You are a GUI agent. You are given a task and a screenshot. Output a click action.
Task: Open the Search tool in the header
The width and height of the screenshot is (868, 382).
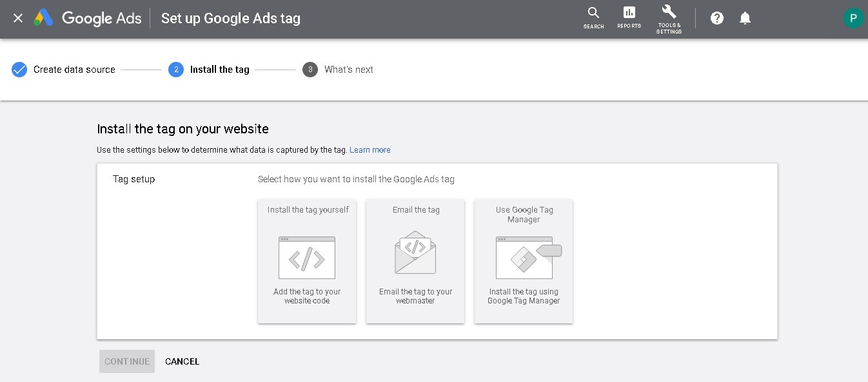point(593,18)
